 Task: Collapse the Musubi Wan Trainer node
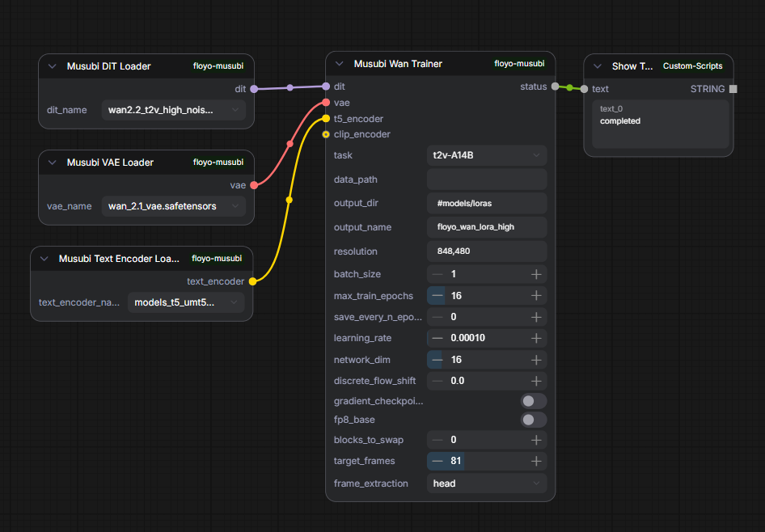340,64
